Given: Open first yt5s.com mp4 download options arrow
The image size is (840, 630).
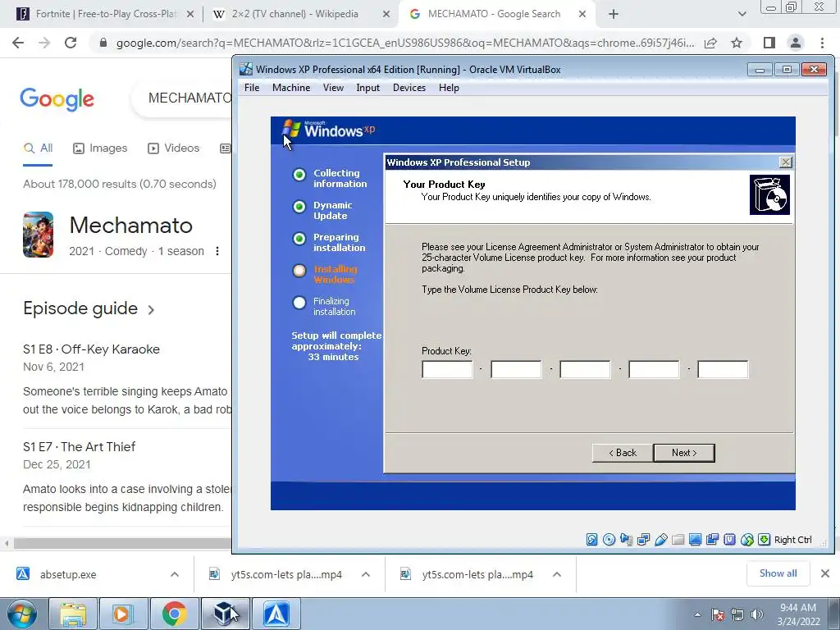Looking at the screenshot, I should tap(366, 574).
